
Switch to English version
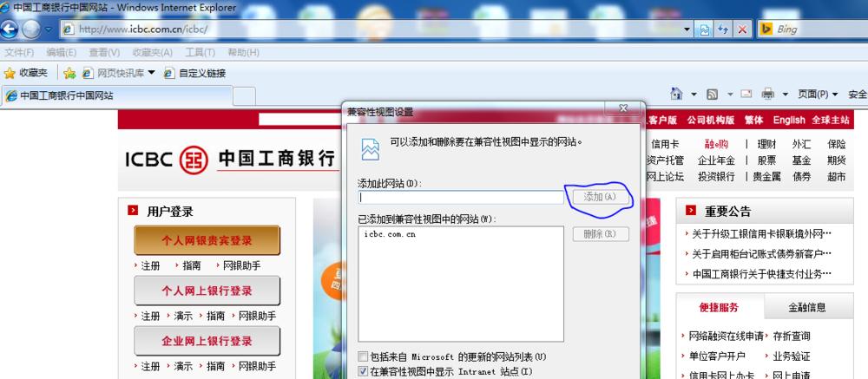tap(789, 120)
